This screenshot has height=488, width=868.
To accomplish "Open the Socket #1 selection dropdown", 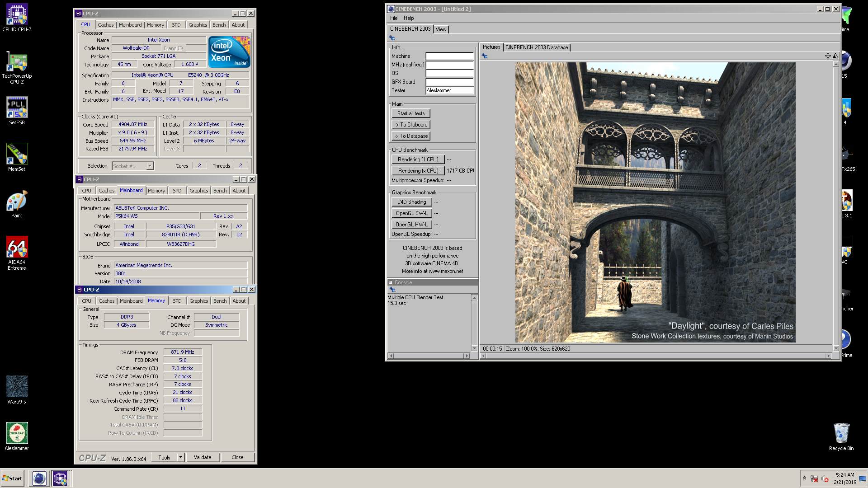I will [150, 166].
